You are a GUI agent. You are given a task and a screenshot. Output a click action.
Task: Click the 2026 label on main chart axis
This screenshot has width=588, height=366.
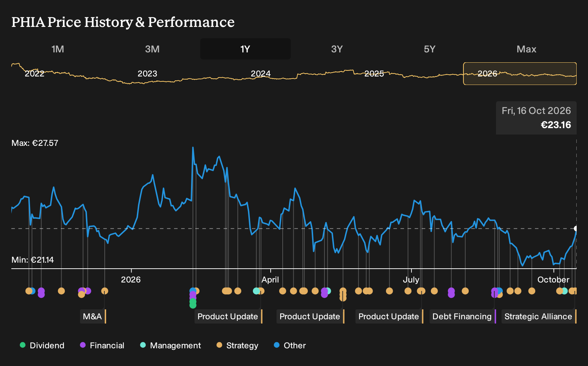[131, 280]
